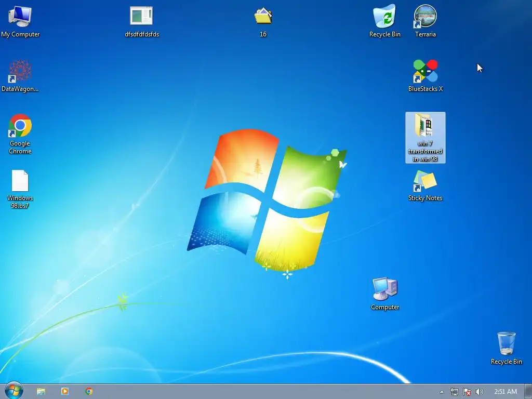Select the Terraria shortcut icon
This screenshot has height=399, width=532.
point(425,21)
